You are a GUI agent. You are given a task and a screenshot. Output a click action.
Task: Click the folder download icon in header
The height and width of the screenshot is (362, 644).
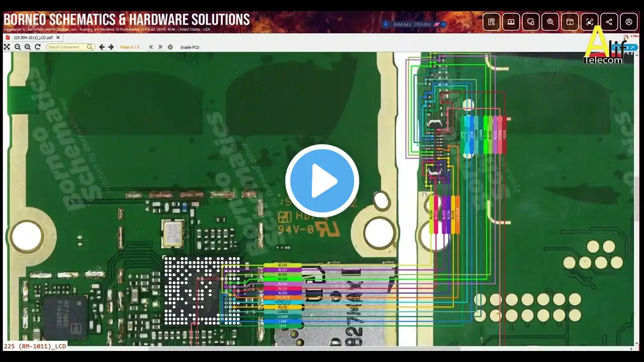(x=570, y=22)
